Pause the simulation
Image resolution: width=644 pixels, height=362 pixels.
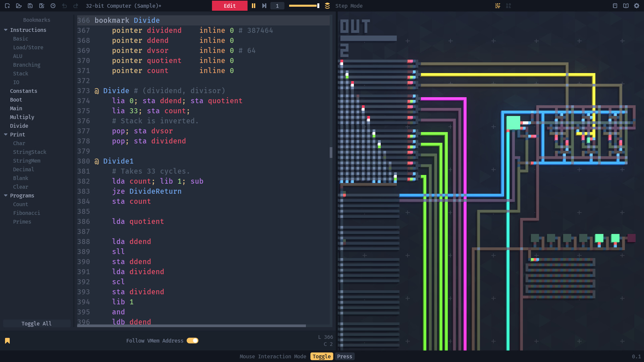point(254,6)
